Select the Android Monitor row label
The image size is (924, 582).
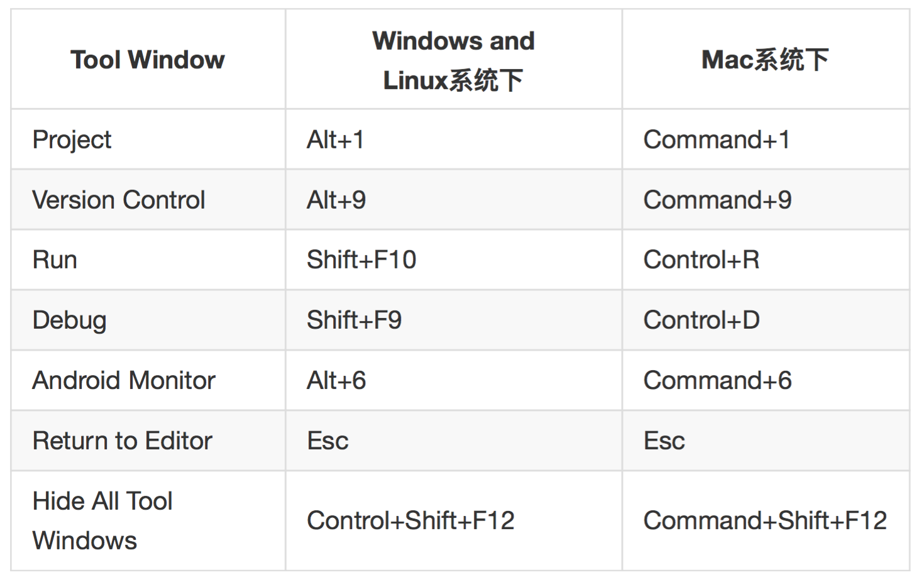[x=124, y=380]
